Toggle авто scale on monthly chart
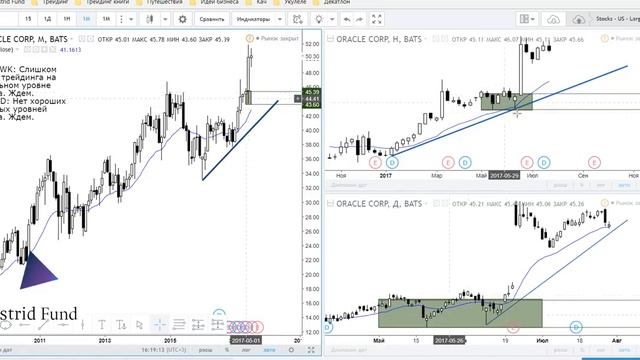Viewport: 640px width, 360px height. pyautogui.click(x=269, y=350)
